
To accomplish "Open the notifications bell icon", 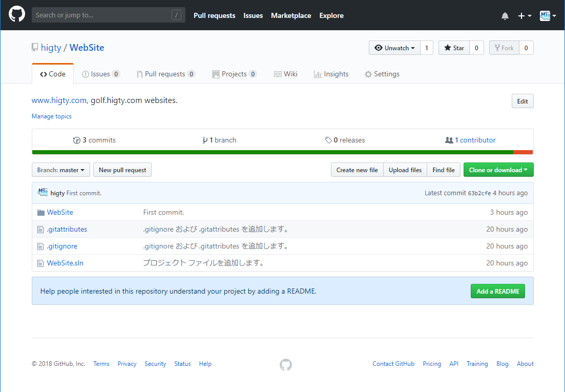I will coord(505,15).
